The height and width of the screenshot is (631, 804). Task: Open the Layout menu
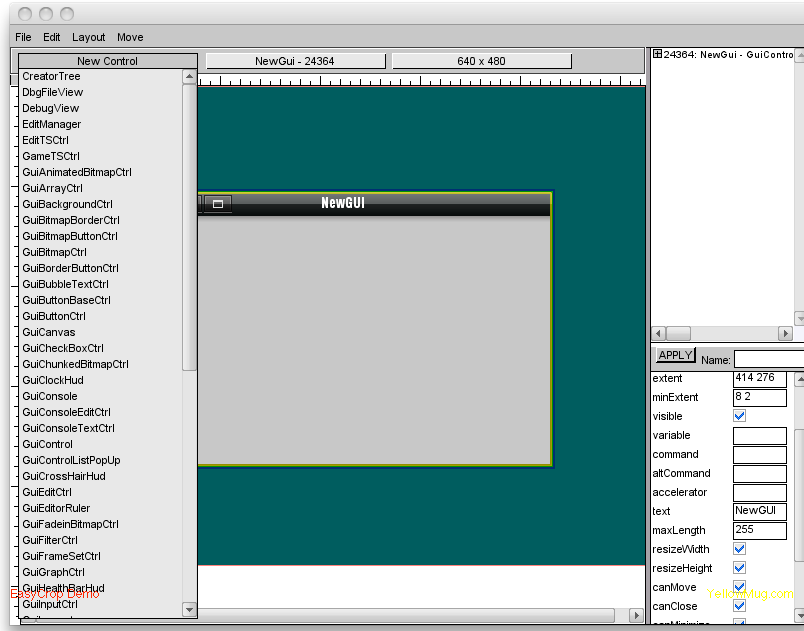point(89,37)
